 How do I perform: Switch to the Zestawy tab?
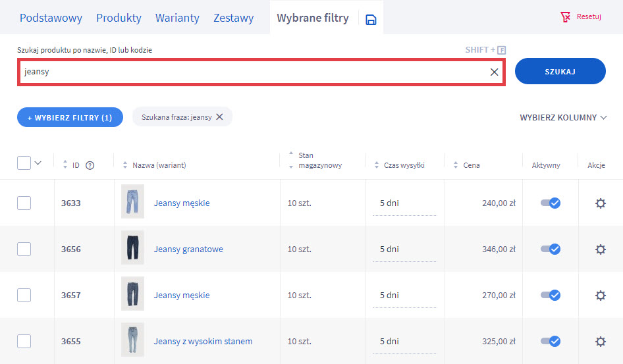click(234, 18)
